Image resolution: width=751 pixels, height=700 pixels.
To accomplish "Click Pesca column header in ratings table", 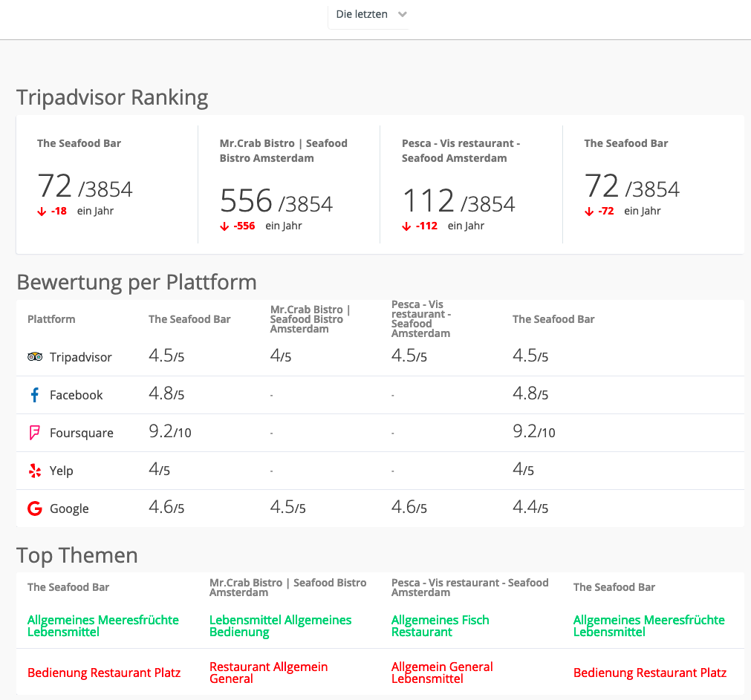I will tap(421, 318).
